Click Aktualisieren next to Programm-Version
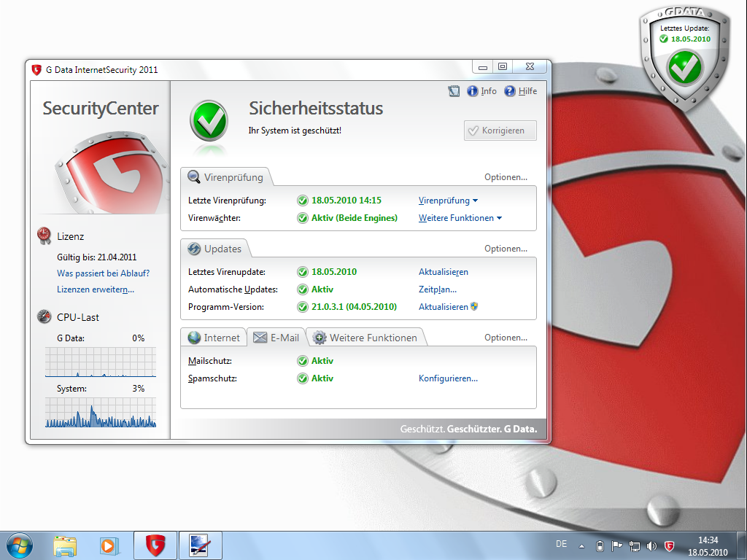The width and height of the screenshot is (747, 560). pyautogui.click(x=449, y=307)
